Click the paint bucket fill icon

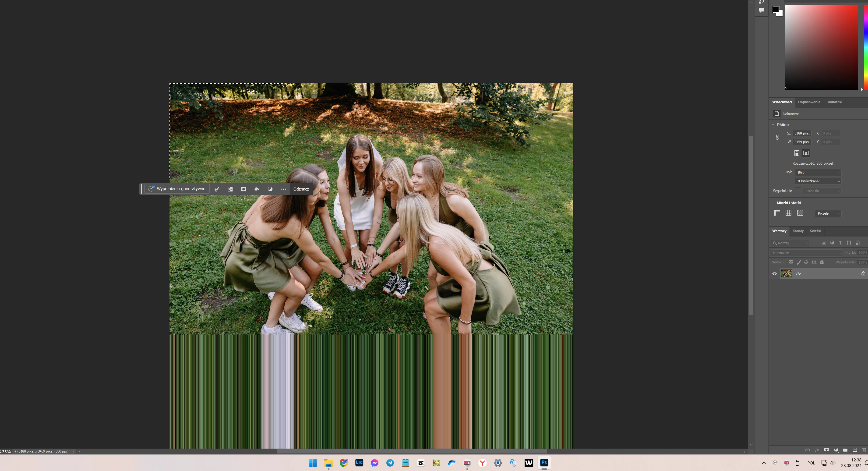tap(256, 189)
